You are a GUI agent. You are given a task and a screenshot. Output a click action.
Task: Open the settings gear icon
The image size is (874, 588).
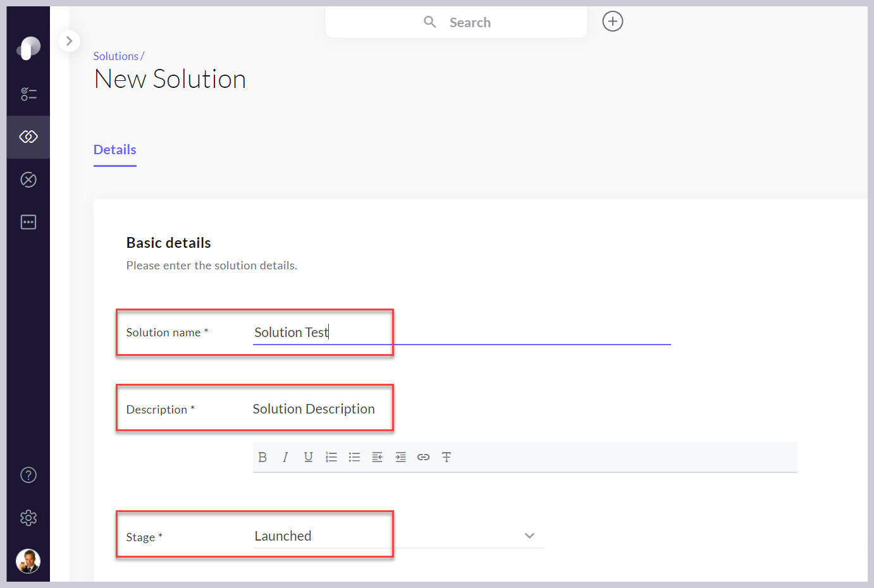click(28, 518)
